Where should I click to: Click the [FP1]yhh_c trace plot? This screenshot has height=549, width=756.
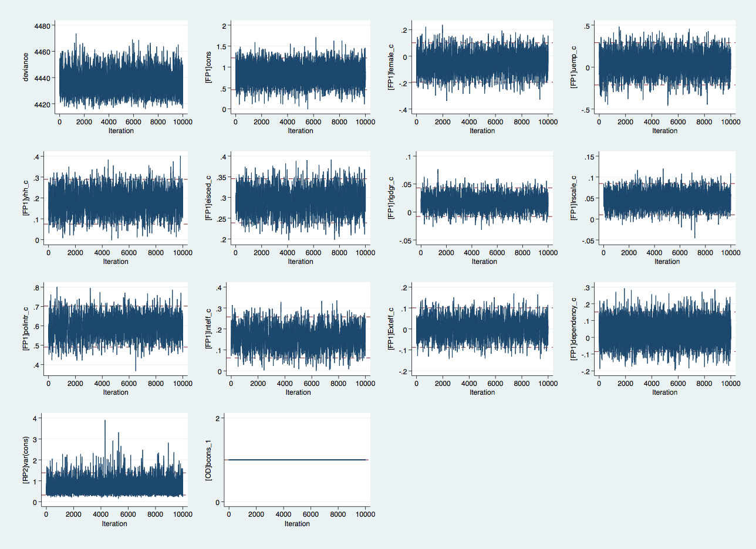(x=115, y=199)
